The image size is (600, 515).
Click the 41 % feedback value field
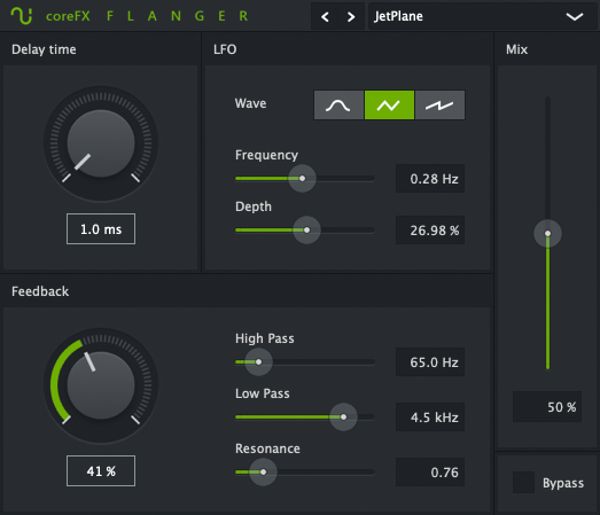tap(100, 471)
